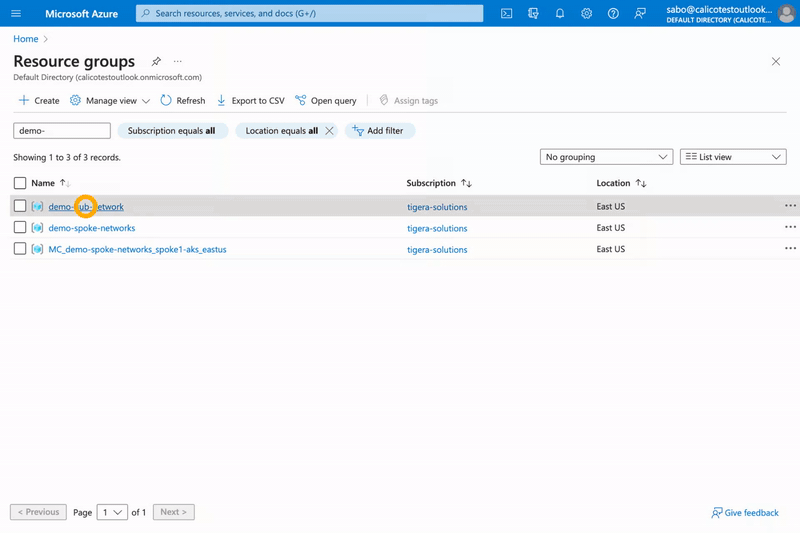Click Add filter button
Viewport: 800px width, 533px height.
[x=380, y=131]
